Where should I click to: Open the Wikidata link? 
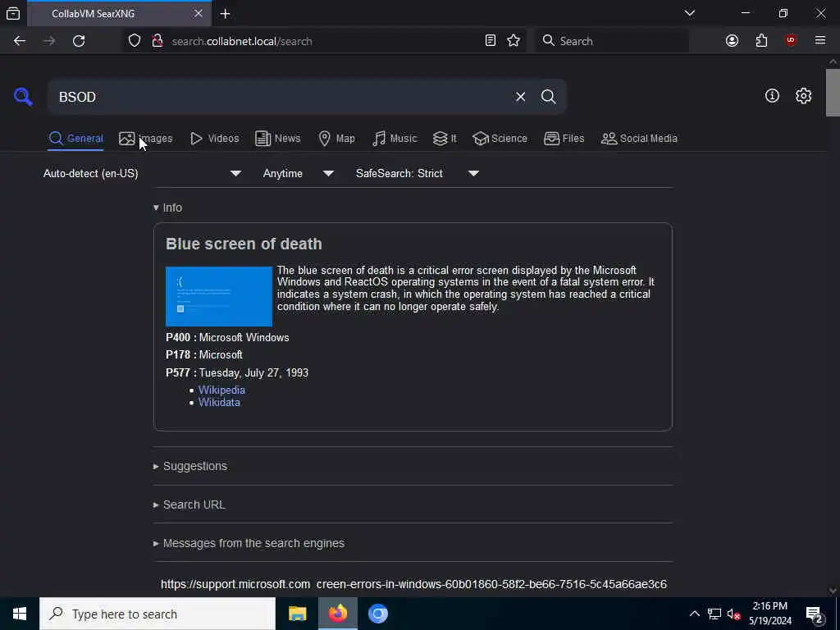pos(219,402)
